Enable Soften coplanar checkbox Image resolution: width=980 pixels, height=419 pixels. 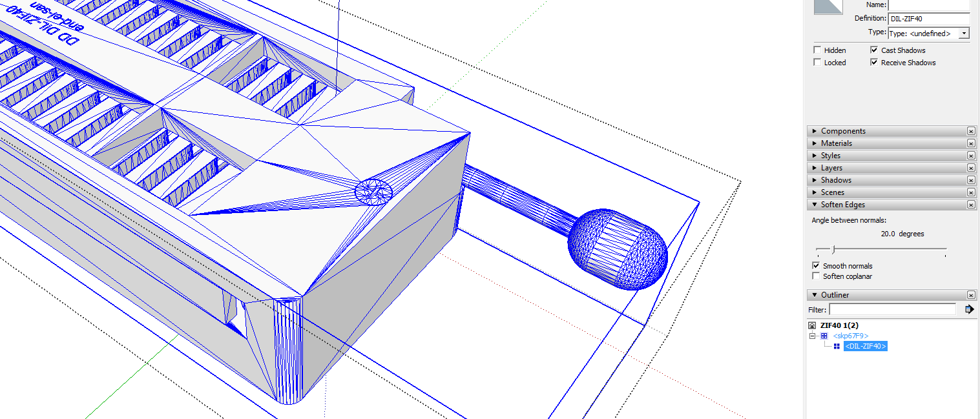coord(817,276)
